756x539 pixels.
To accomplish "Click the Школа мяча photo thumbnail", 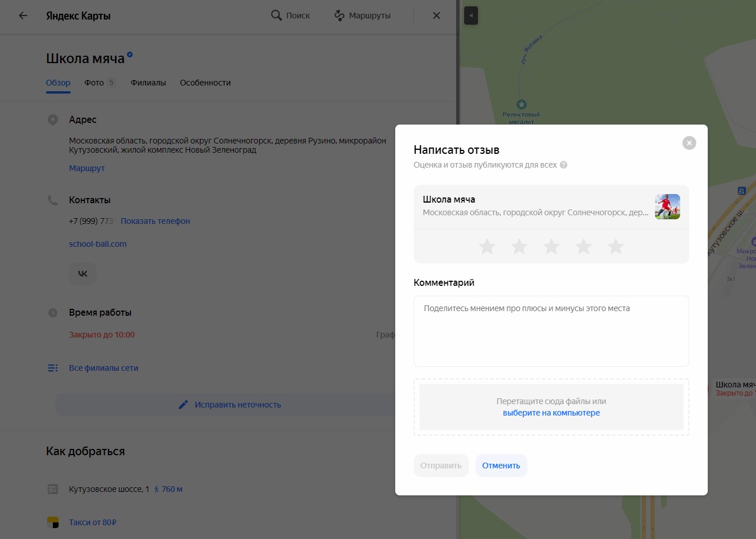I will click(667, 207).
